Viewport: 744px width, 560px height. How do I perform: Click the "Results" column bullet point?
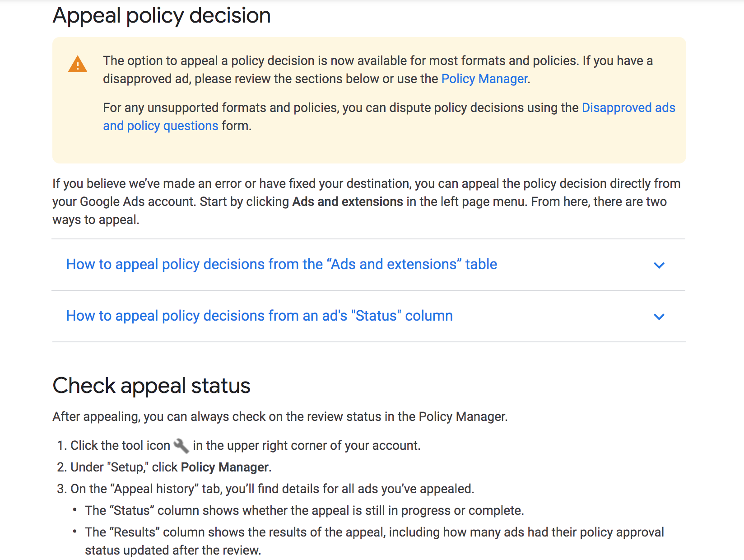[x=374, y=532]
